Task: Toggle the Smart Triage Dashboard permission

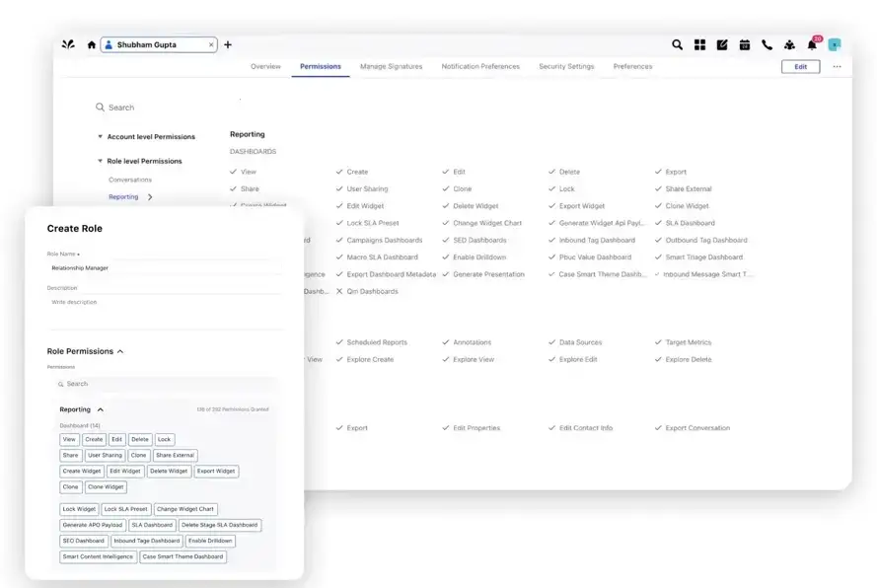Action: (658, 257)
